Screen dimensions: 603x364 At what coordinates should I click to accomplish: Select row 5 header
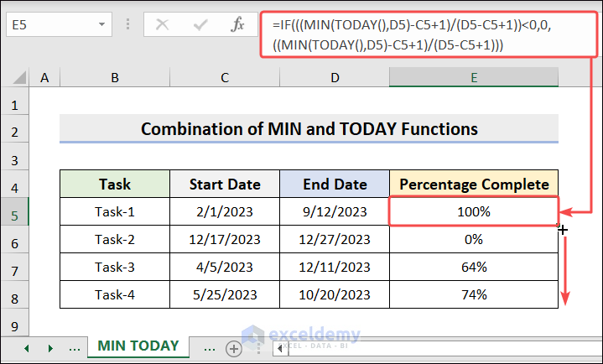point(14,213)
